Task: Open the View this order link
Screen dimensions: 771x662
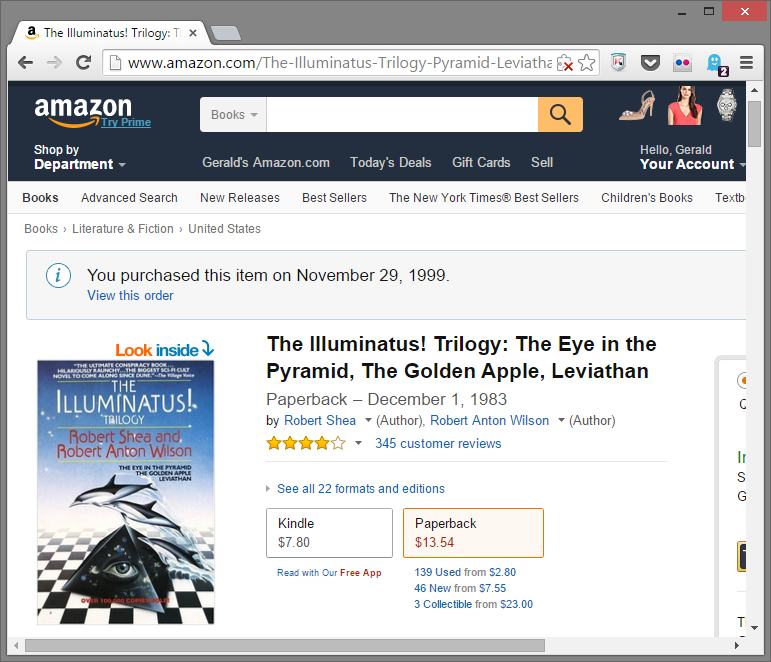Action: pos(130,296)
